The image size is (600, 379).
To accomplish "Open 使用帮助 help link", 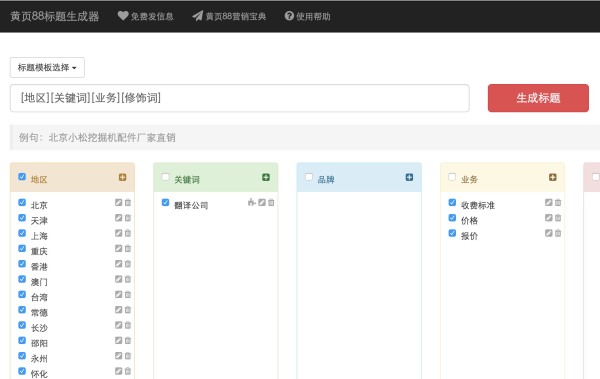I will pos(307,16).
